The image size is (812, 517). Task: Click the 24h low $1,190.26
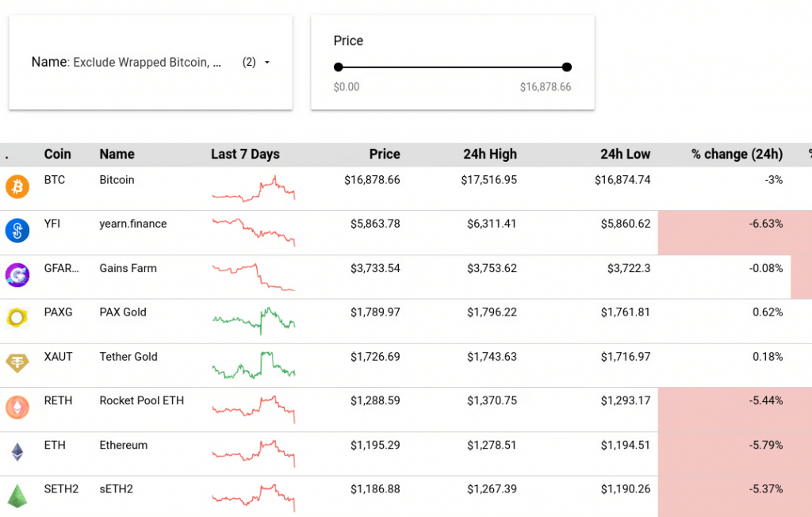pos(626,489)
